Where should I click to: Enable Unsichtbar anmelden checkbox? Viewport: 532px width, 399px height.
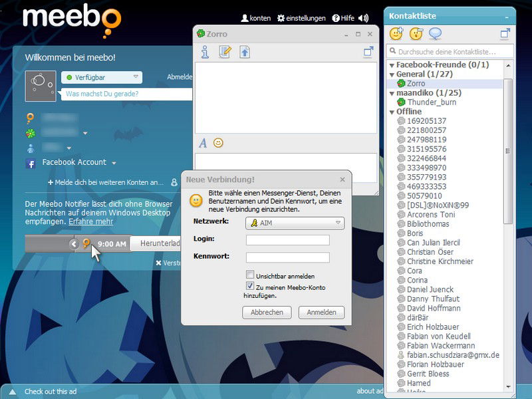coord(250,275)
